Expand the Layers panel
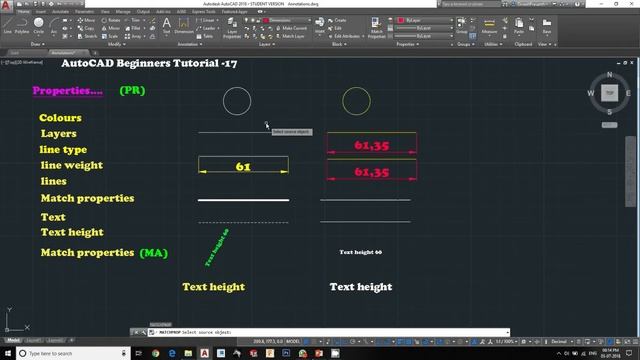Screen dimensions: 640x360 [x=267, y=44]
